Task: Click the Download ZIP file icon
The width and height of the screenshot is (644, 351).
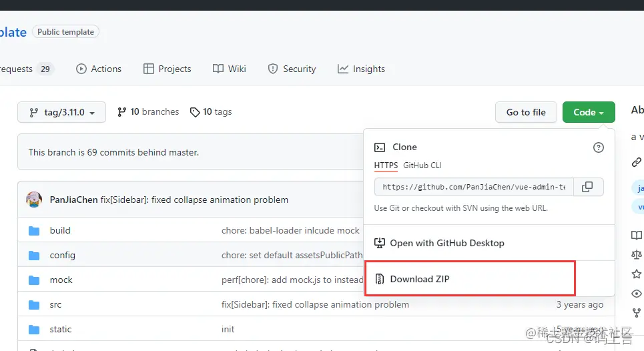Action: [x=380, y=279]
